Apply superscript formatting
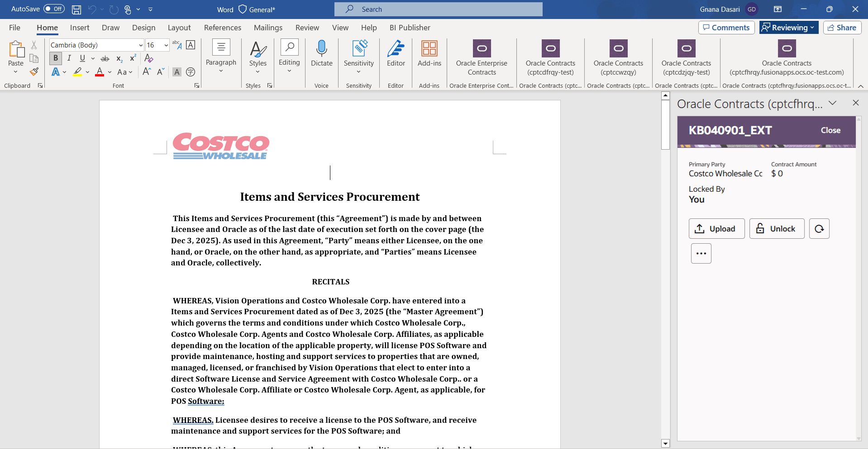The image size is (868, 449). pos(133,58)
